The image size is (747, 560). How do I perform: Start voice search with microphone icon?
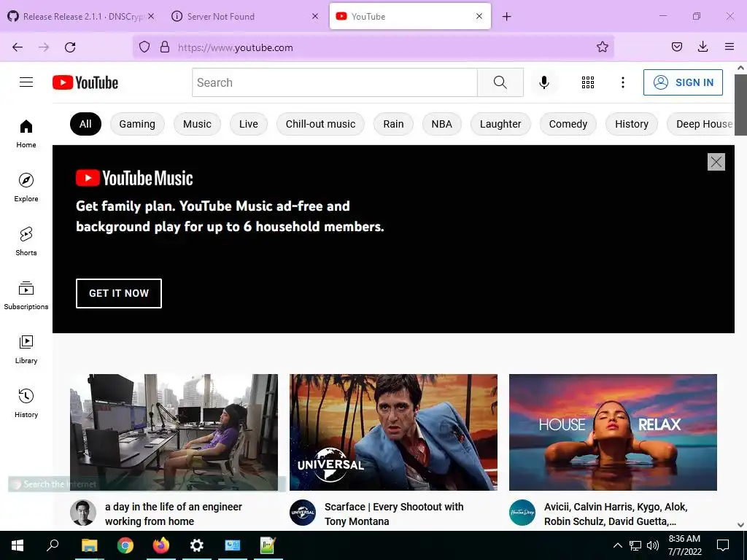click(x=543, y=82)
